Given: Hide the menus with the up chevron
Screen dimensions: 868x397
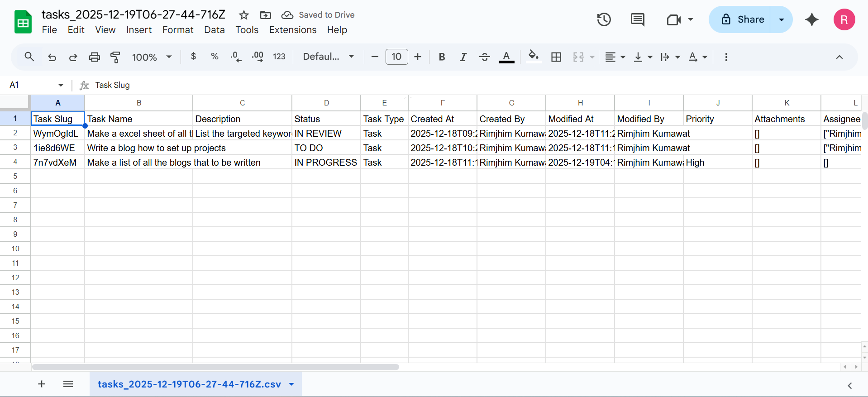Looking at the screenshot, I should pyautogui.click(x=839, y=57).
